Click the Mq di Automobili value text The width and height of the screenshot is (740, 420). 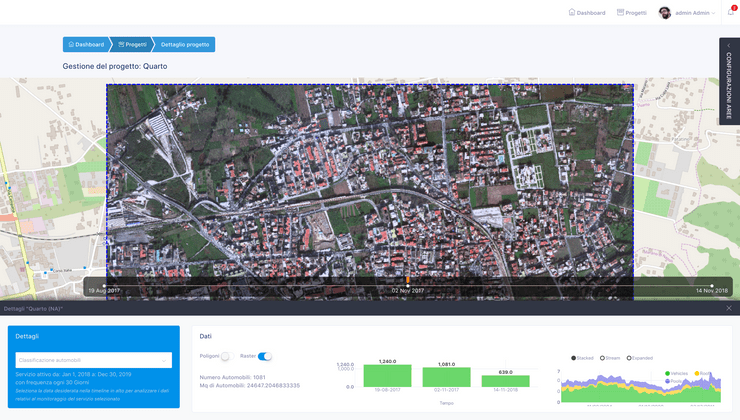tap(250, 386)
